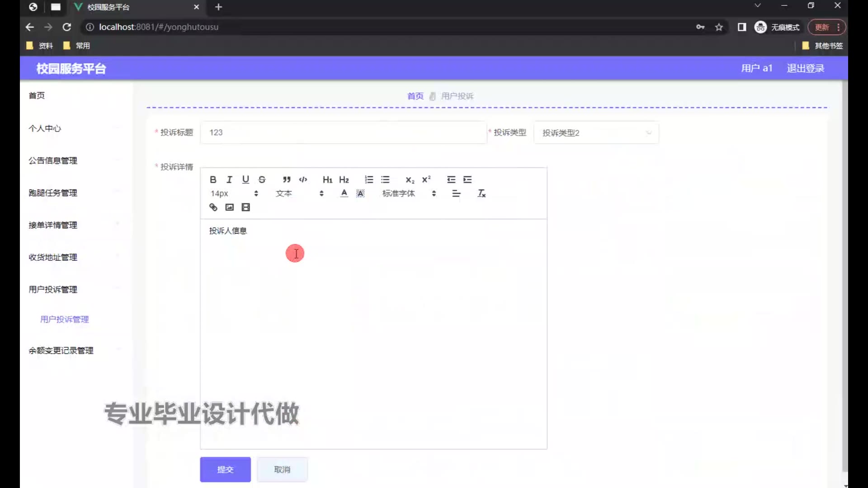Apply underline formatting to text
Image resolution: width=868 pixels, height=488 pixels.
245,179
